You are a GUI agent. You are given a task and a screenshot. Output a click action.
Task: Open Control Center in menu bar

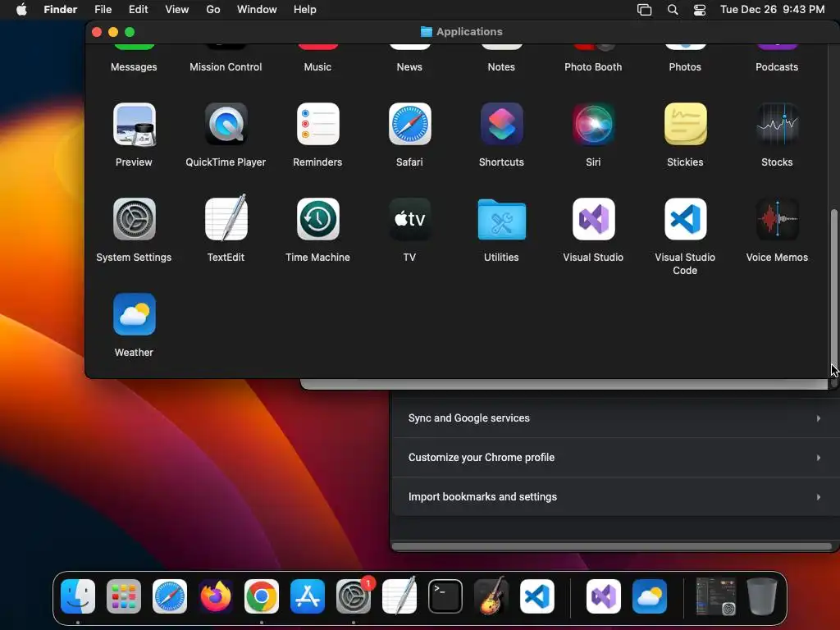(700, 10)
